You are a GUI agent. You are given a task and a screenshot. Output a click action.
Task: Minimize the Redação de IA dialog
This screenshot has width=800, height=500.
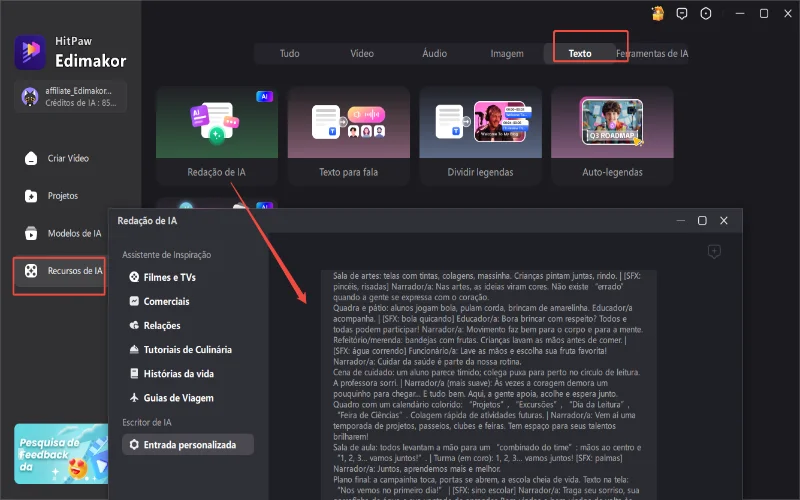click(681, 220)
